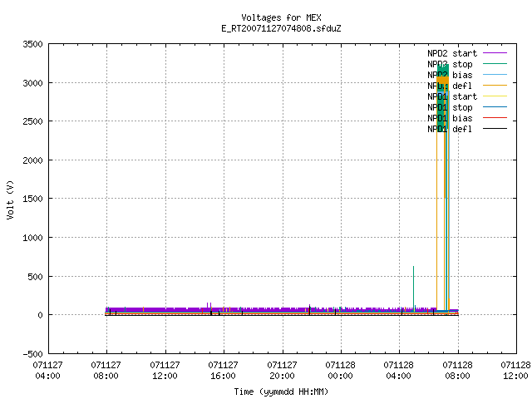Click the chart title 'Voltages for MEX'
The width and height of the screenshot is (532, 399).
pos(281,17)
